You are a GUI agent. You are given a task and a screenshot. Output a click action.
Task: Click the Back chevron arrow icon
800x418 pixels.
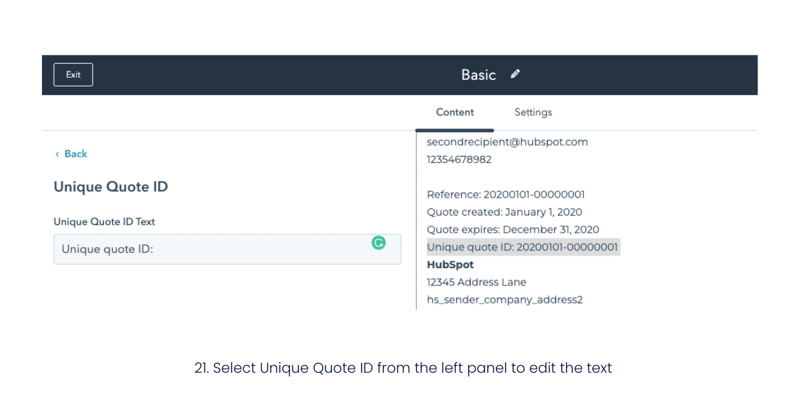click(x=57, y=154)
